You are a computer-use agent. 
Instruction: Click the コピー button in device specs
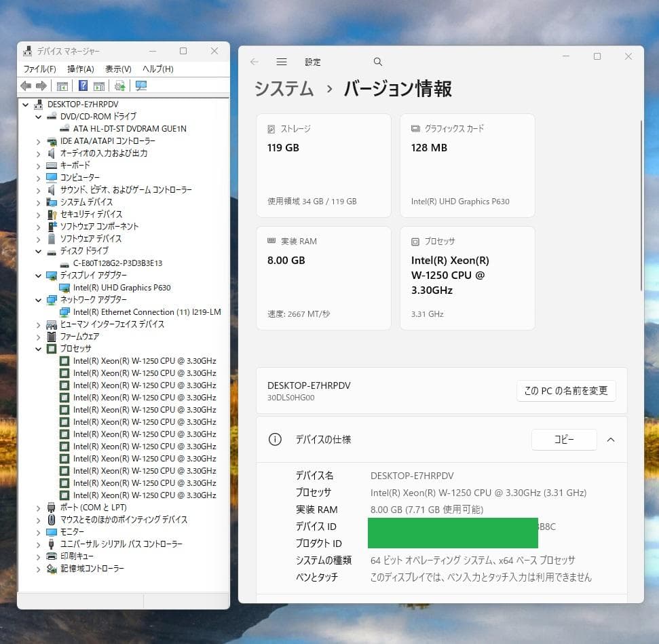563,440
